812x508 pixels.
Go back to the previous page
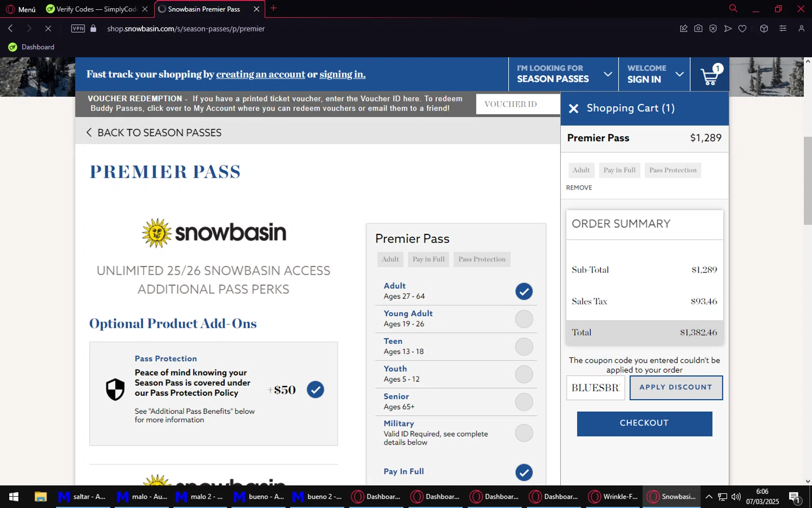click(x=10, y=29)
